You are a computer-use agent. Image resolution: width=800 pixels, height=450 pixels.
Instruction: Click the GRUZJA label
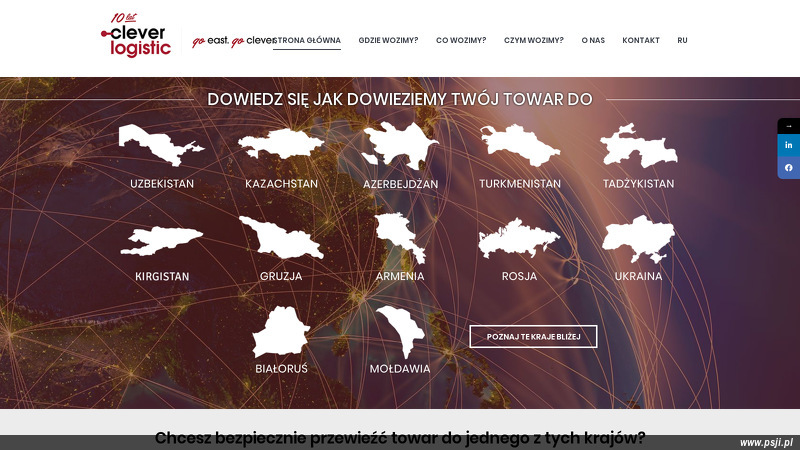281,276
